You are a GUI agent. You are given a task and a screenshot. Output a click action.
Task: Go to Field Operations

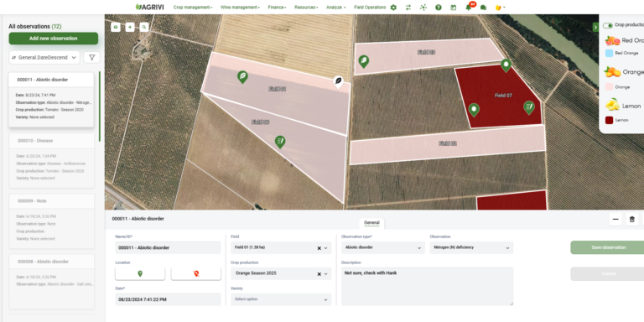(x=370, y=8)
